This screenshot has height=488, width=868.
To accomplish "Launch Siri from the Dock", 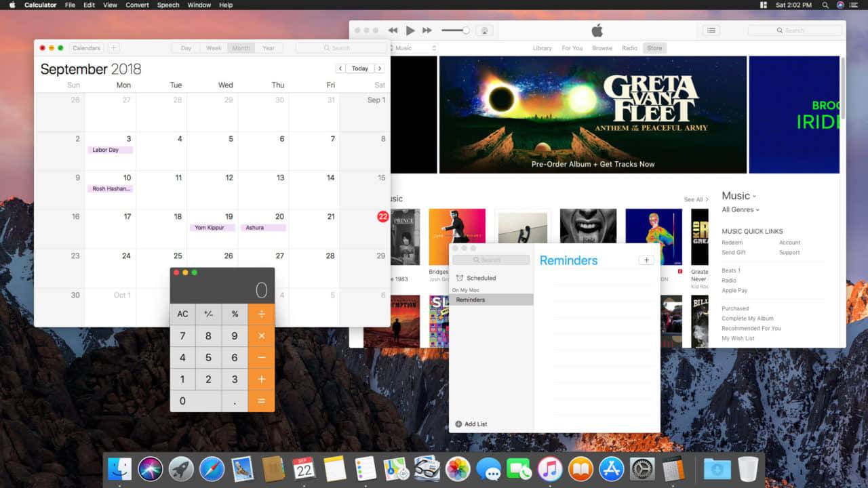I will point(150,469).
